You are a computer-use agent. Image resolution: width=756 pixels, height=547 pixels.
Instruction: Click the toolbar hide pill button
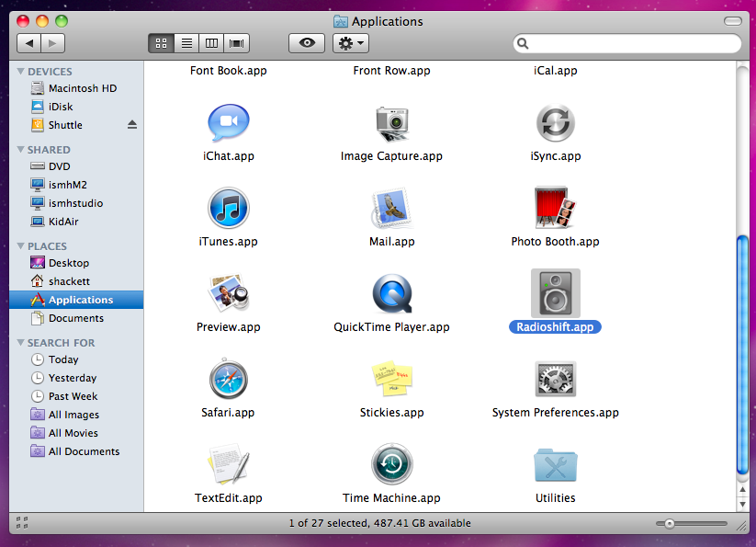pos(733,21)
